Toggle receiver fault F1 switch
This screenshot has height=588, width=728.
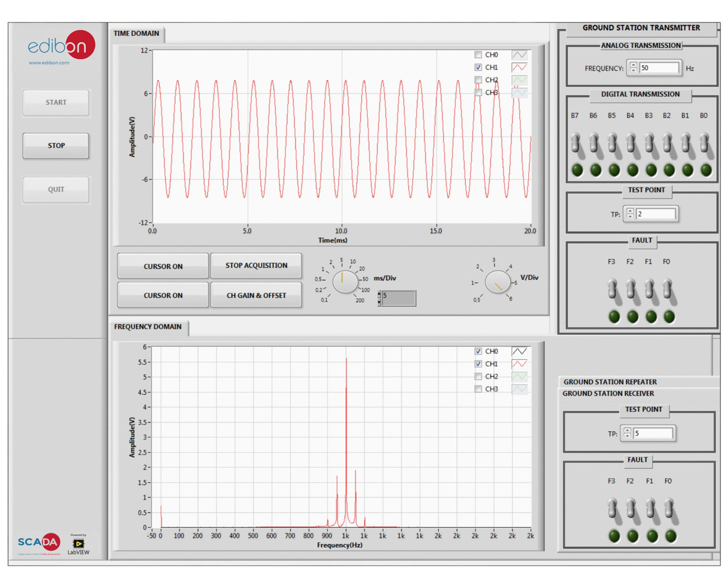click(x=651, y=509)
